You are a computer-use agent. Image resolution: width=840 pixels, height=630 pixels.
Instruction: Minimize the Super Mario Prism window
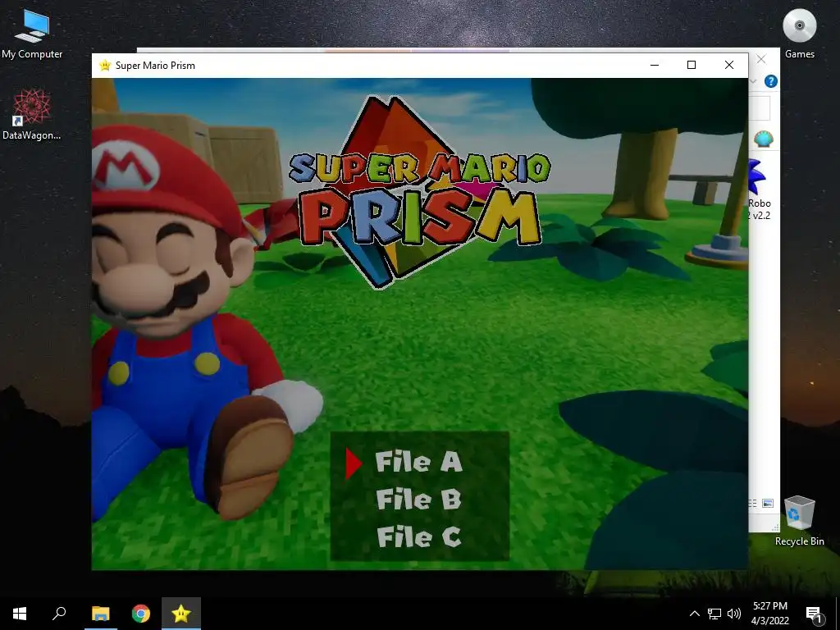654,66
